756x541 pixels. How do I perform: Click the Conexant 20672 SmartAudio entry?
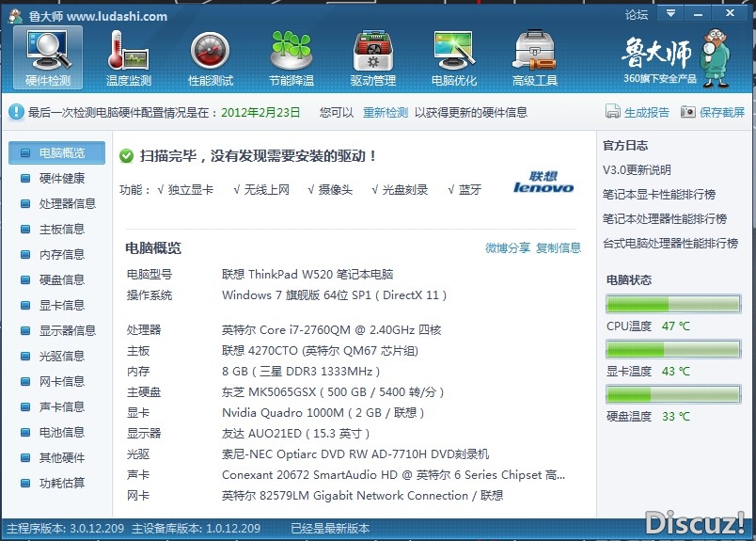point(393,475)
